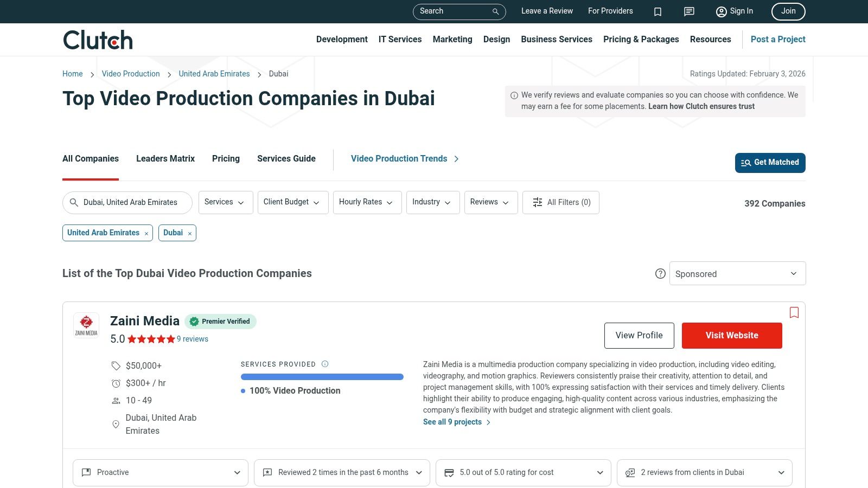Open messages via the chat bubble icon
This screenshot has height=488, width=868.
click(688, 11)
